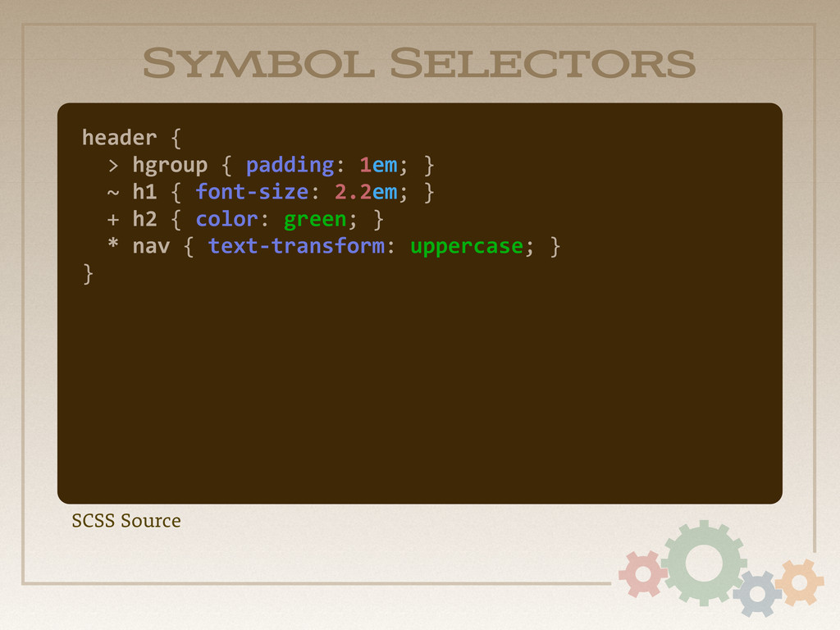
Task: Click the SCSS Source caption
Action: [126, 521]
